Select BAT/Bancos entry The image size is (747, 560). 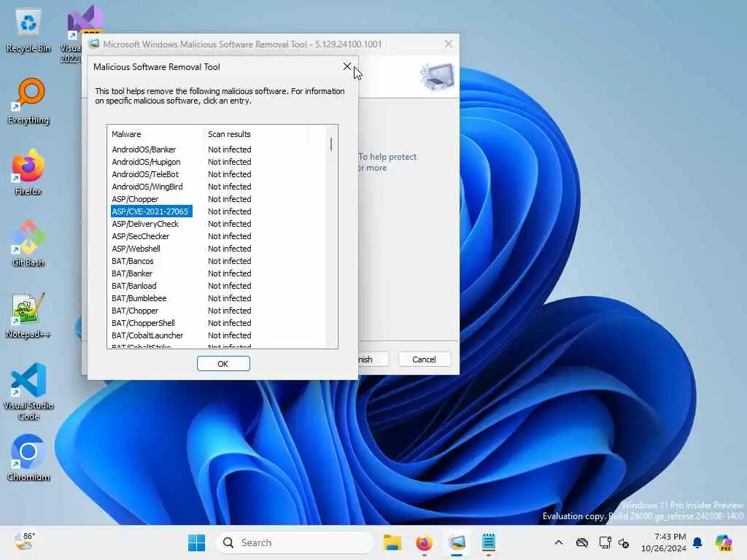click(133, 261)
